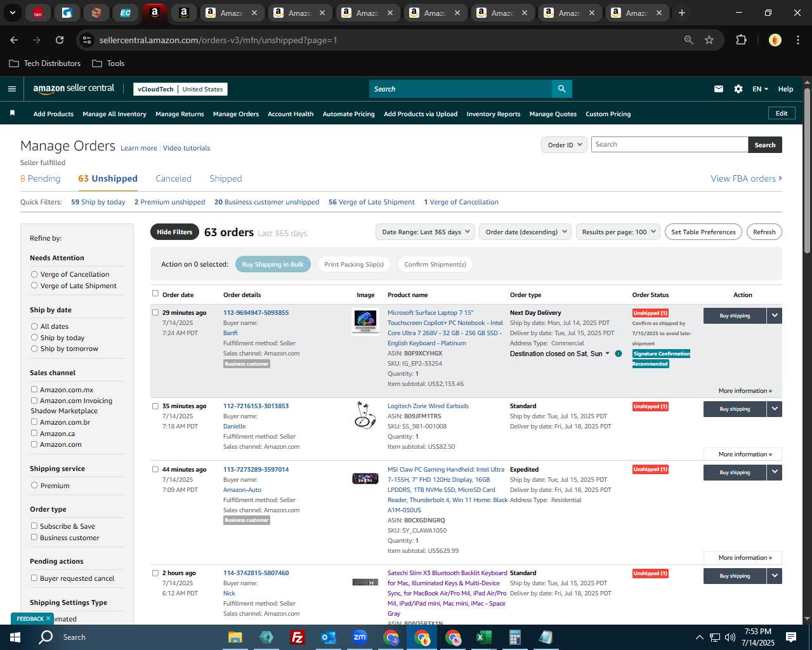This screenshot has height=650, width=812.
Task: Click the Amazon Seller Central logo
Action: (x=74, y=89)
